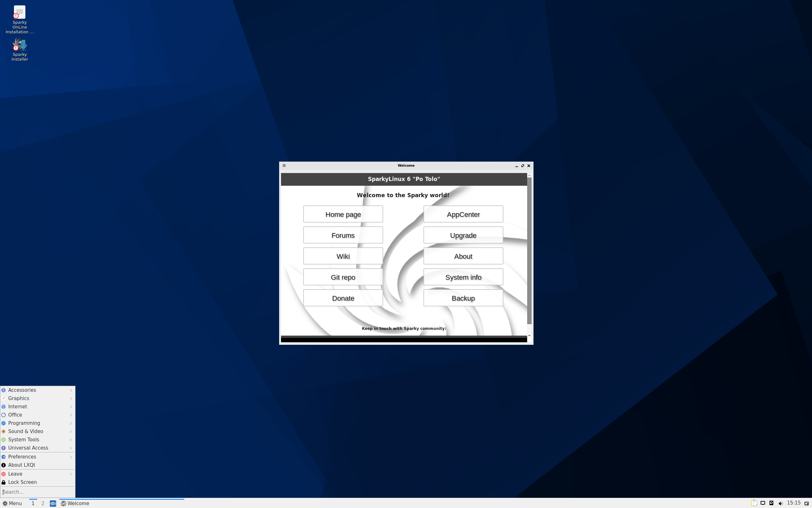Image resolution: width=812 pixels, height=508 pixels.
Task: Select the Sparky Installer desktop icon
Action: pyautogui.click(x=19, y=49)
